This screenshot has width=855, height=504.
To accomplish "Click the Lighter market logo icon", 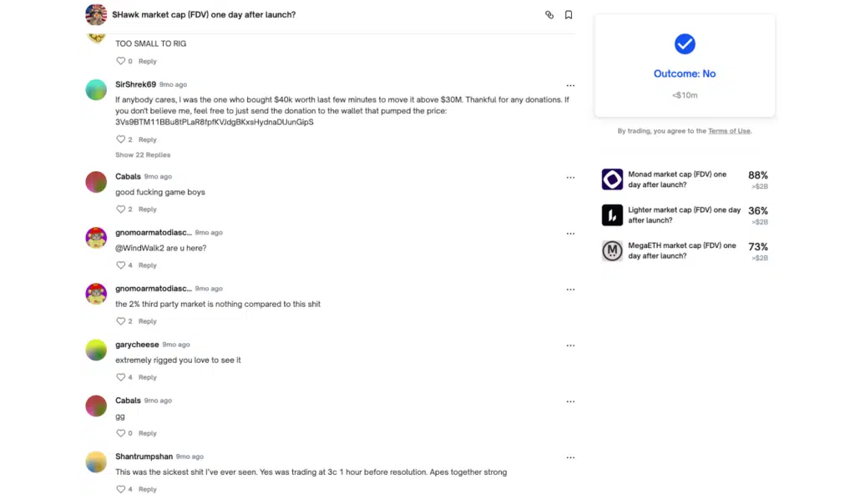I will 612,215.
